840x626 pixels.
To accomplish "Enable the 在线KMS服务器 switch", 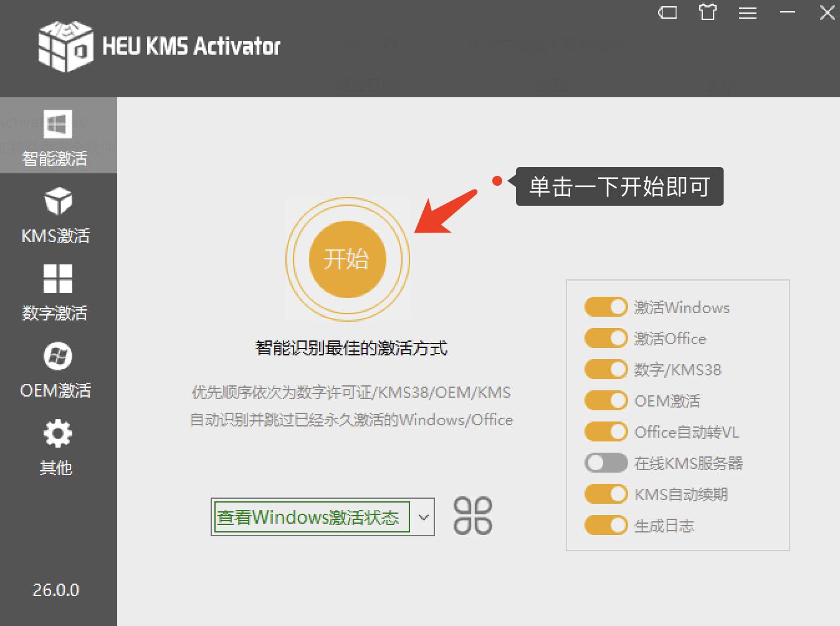I will coord(606,463).
